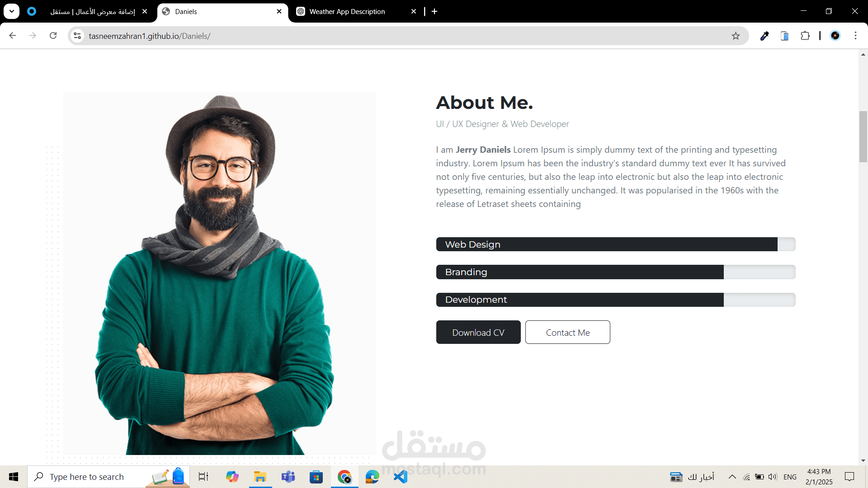Open a new browser tab
The image size is (868, 488).
click(x=434, y=12)
